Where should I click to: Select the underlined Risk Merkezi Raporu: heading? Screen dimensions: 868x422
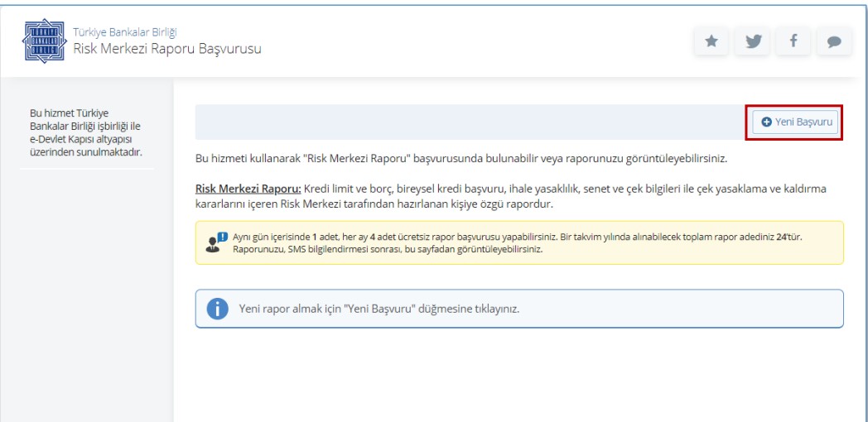coord(248,189)
